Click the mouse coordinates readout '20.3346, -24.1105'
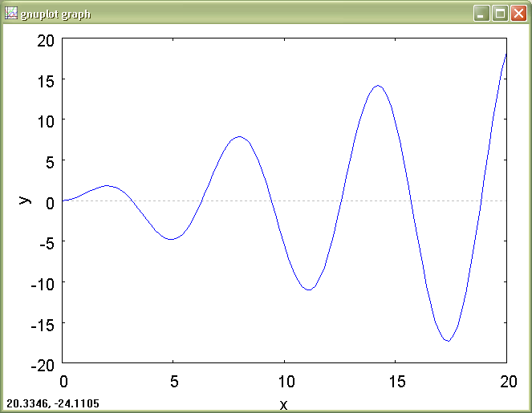Image resolution: width=532 pixels, height=413 pixels. pos(53,403)
